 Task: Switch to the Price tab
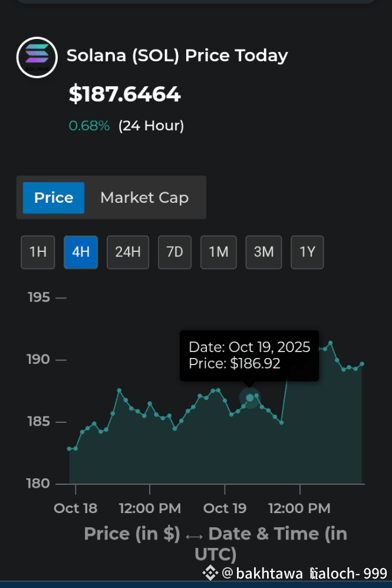[54, 198]
